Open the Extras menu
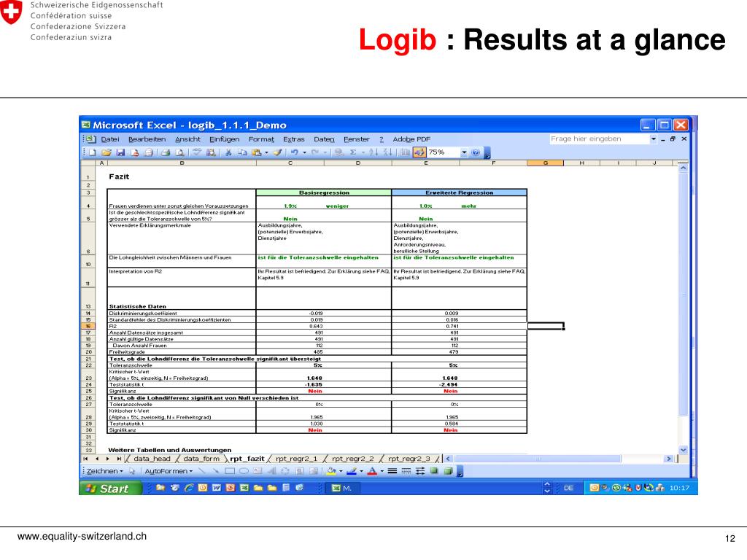The image size is (747, 560). [x=293, y=139]
